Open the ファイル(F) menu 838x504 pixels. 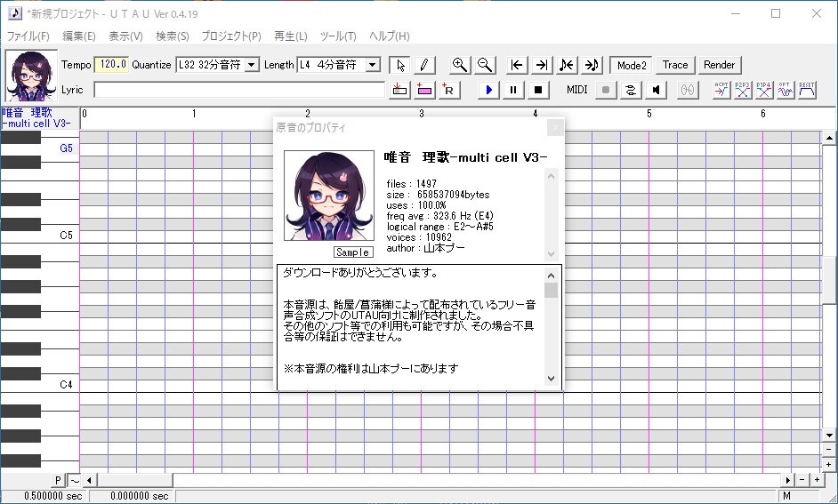coord(28,36)
